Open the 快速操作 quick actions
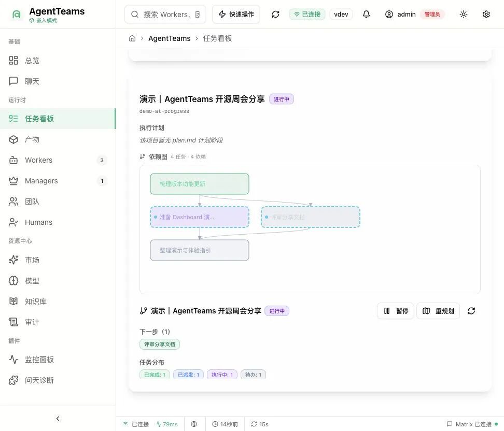 [236, 14]
